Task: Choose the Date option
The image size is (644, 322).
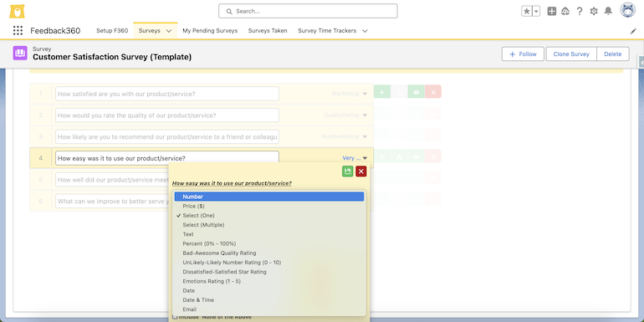Action: click(269, 290)
